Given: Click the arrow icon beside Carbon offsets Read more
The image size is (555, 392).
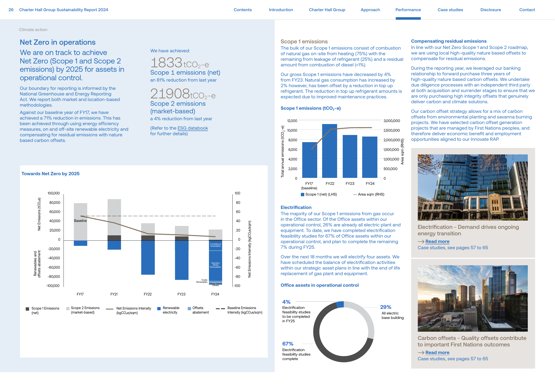Looking at the screenshot, I should click(x=421, y=353).
